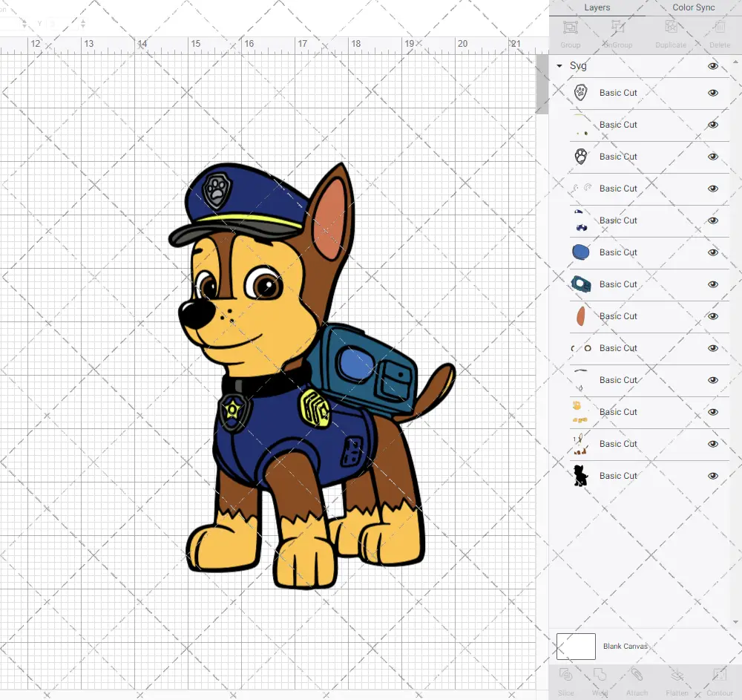Hide the black paw outline Basic Cut layer
742x700 pixels.
pos(712,157)
